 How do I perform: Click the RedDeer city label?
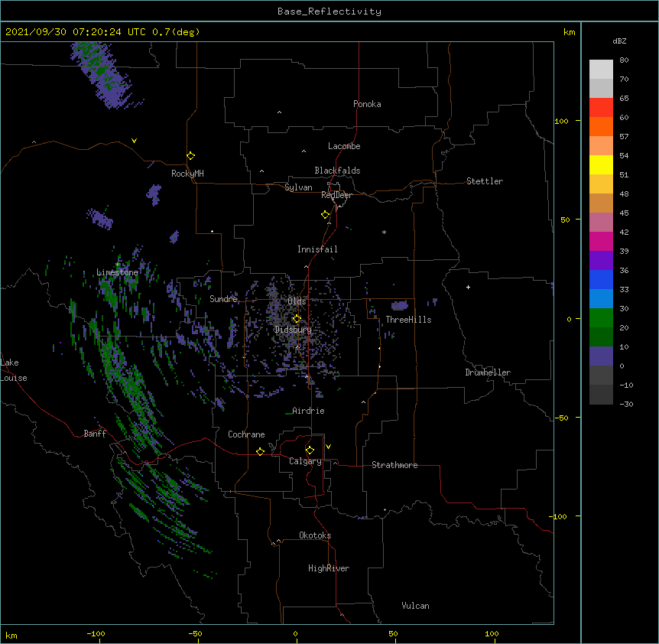(x=336, y=195)
